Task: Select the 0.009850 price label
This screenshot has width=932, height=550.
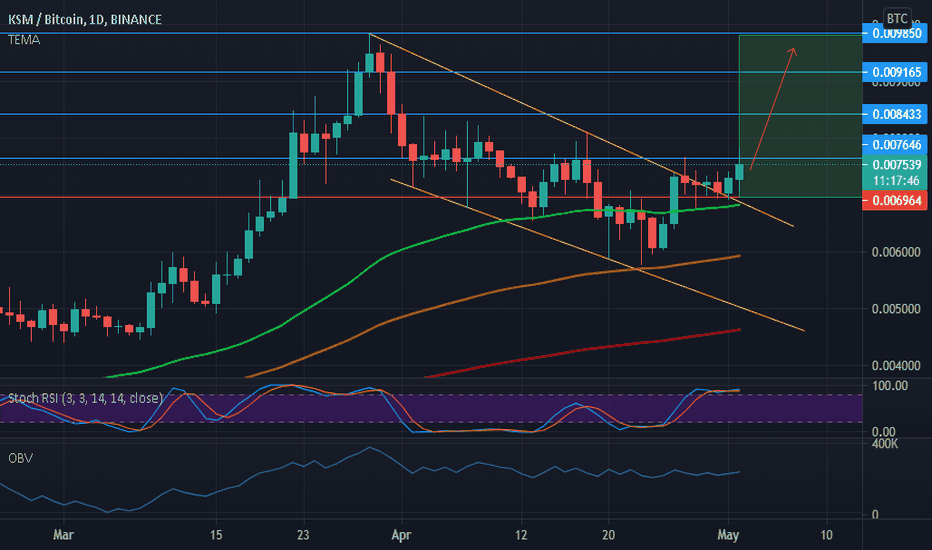Action: tap(895, 33)
